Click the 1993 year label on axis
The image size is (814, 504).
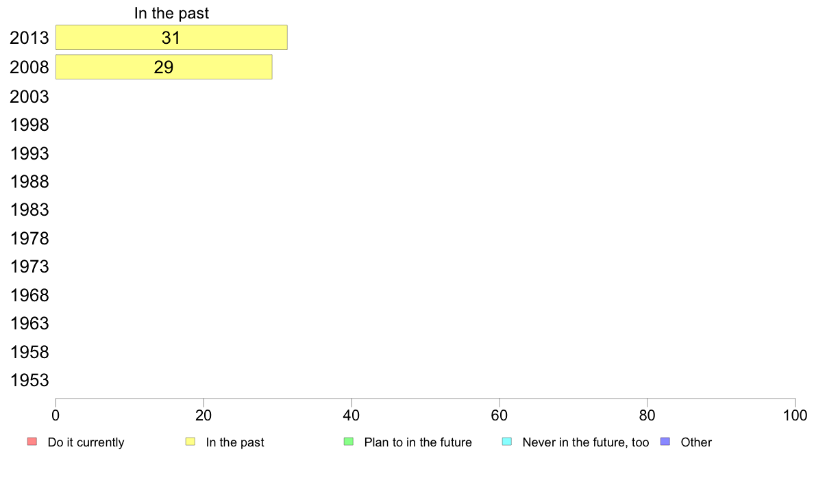(29, 153)
